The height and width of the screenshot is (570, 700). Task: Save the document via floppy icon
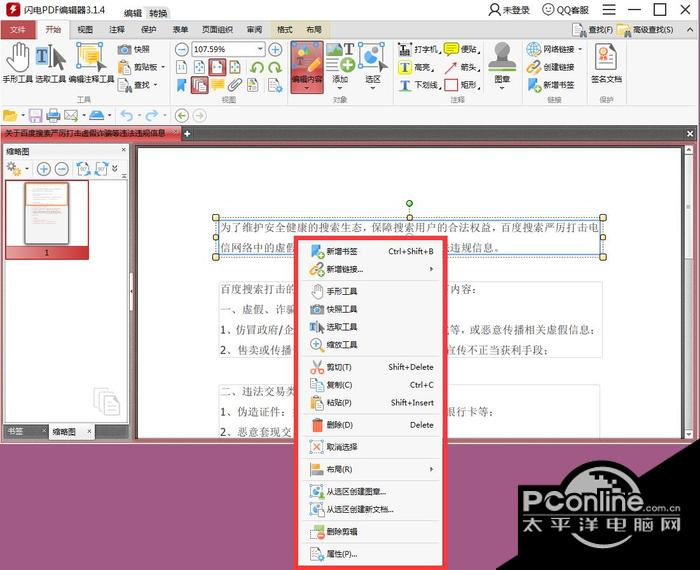(36, 116)
